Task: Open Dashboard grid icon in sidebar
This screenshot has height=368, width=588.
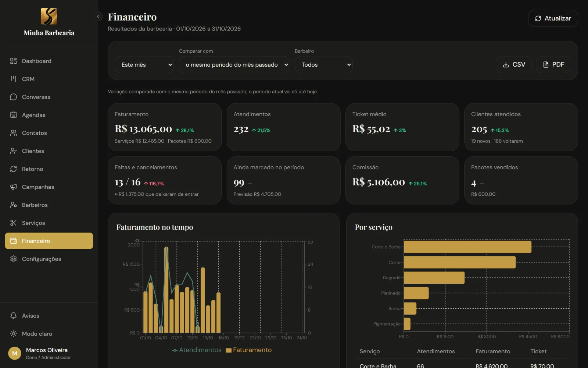Action: [14, 61]
